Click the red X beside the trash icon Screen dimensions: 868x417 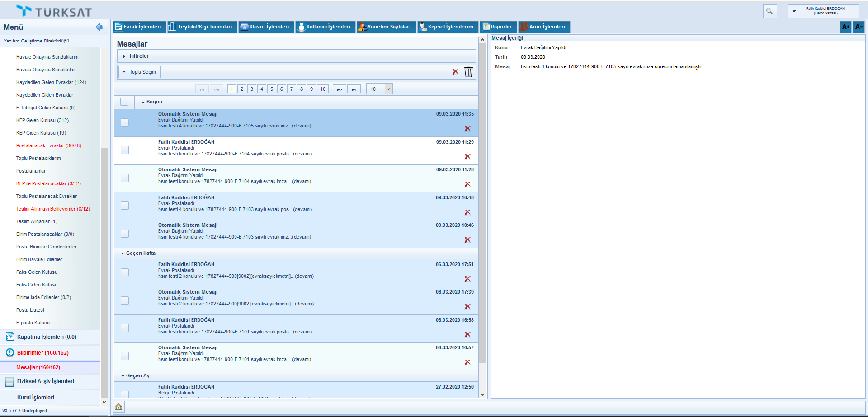pos(455,72)
